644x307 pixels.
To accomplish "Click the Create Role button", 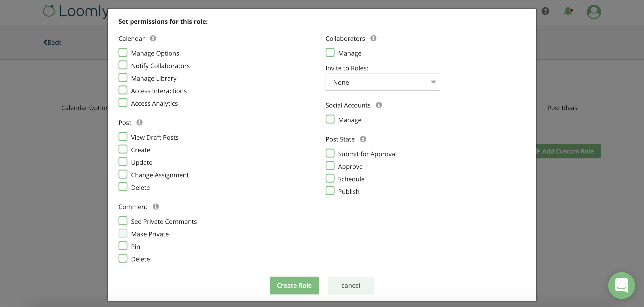I will point(294,285).
